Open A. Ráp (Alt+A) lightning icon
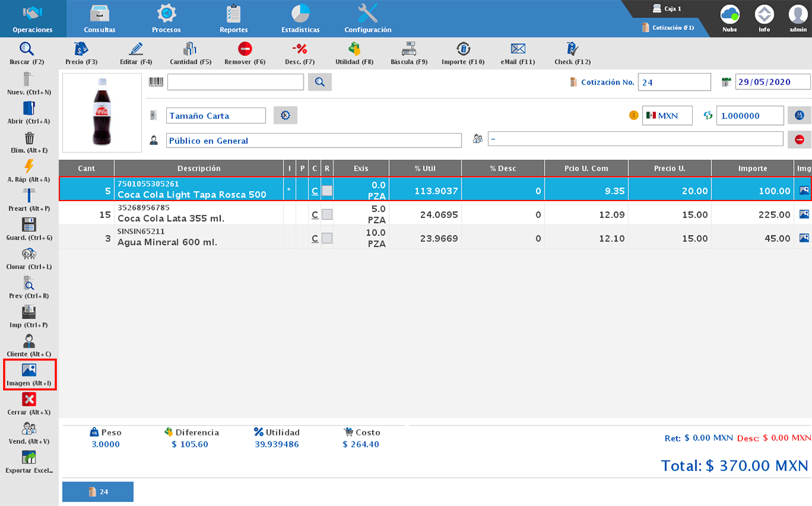Viewport: 812px width, 506px height. (x=29, y=166)
